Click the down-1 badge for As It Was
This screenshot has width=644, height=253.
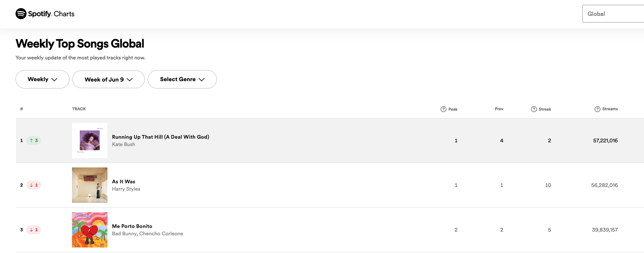click(34, 185)
